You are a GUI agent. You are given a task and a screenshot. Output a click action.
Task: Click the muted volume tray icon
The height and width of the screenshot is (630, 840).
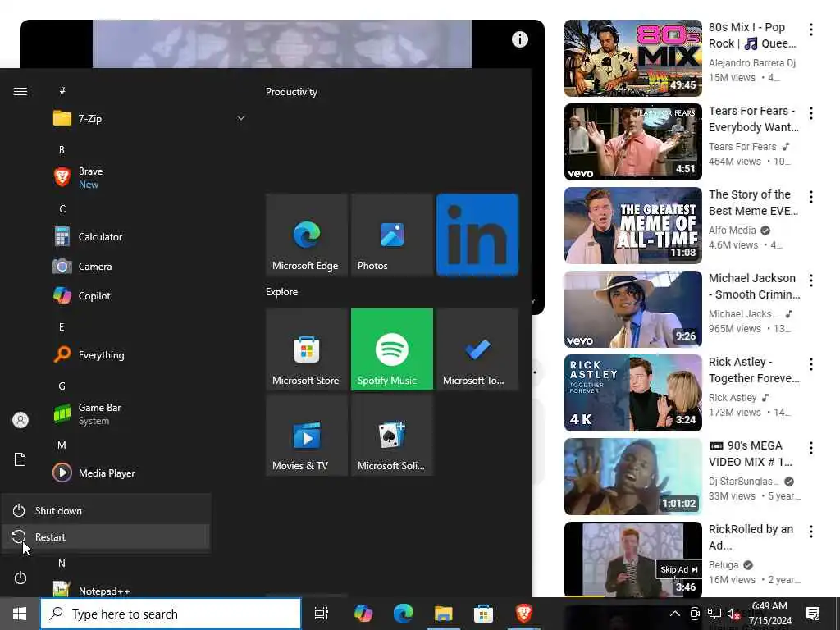click(733, 614)
